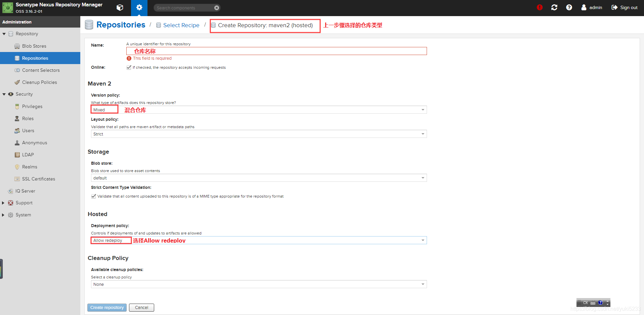Screen dimensions: 644x315
Task: Clear search with the X icon
Action: (217, 8)
